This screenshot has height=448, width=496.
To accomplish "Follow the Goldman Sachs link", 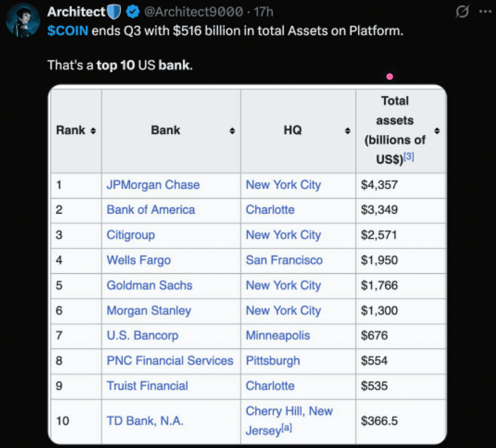I will (149, 285).
